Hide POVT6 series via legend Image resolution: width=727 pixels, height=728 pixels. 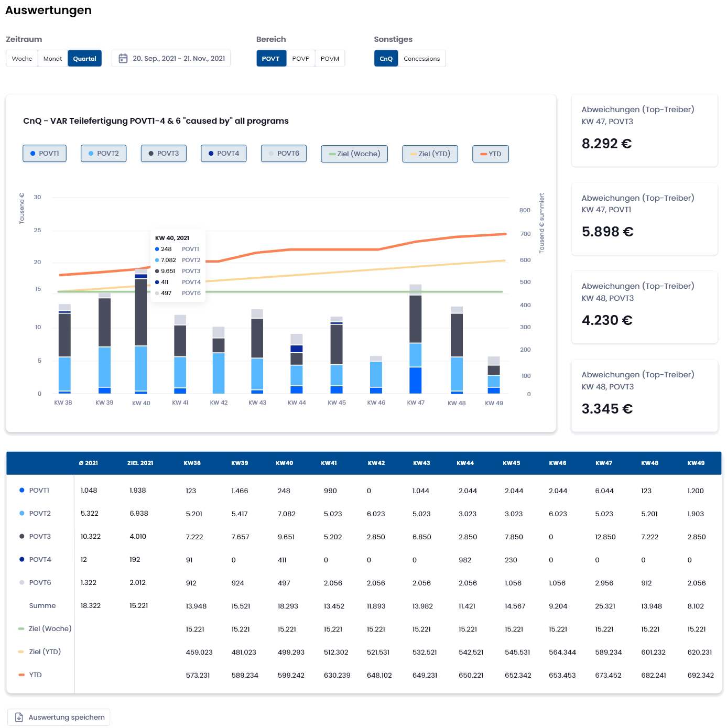coord(284,154)
